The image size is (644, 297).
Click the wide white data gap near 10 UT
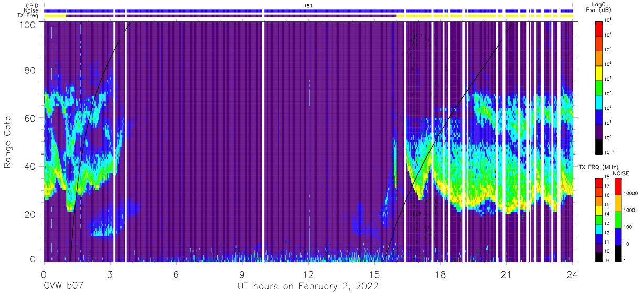click(263, 142)
